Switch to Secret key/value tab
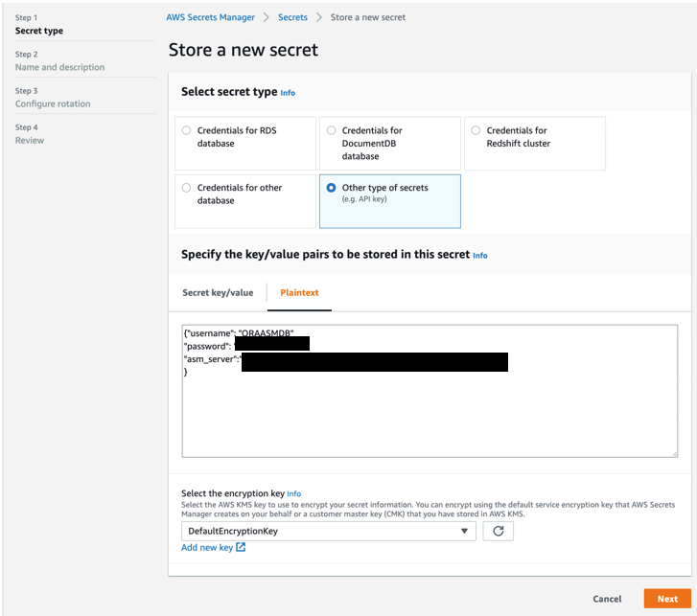The width and height of the screenshot is (697, 616). click(218, 293)
